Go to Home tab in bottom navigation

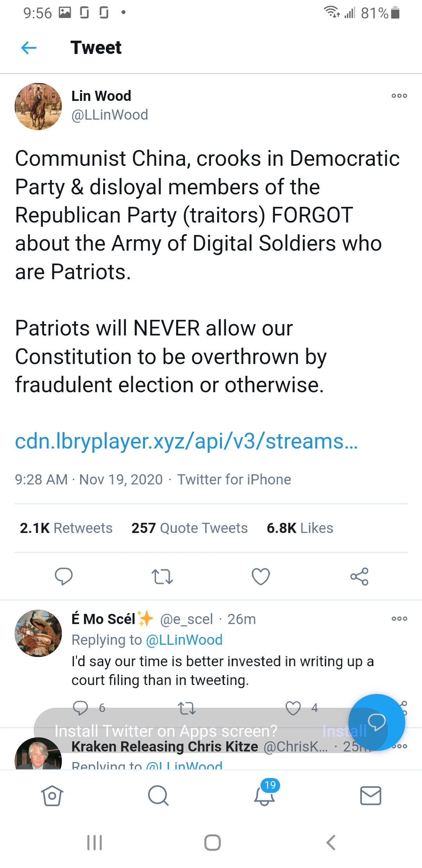(52, 796)
